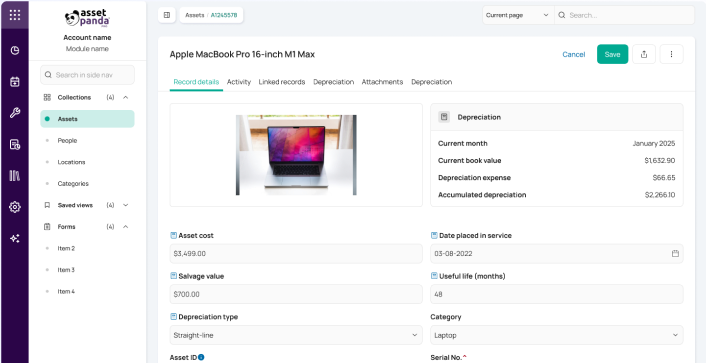
Task: Toggle the sidebar panel layout icon
Action: (167, 15)
